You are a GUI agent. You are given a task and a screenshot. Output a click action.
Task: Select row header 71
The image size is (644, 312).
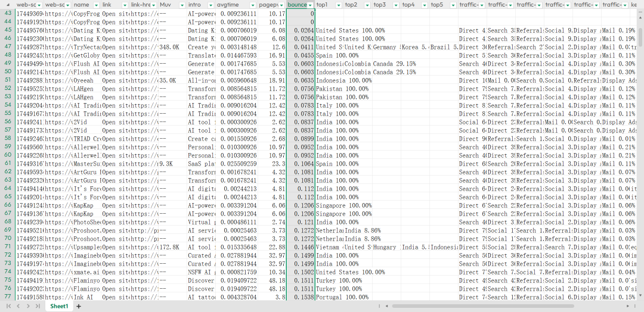point(7,247)
